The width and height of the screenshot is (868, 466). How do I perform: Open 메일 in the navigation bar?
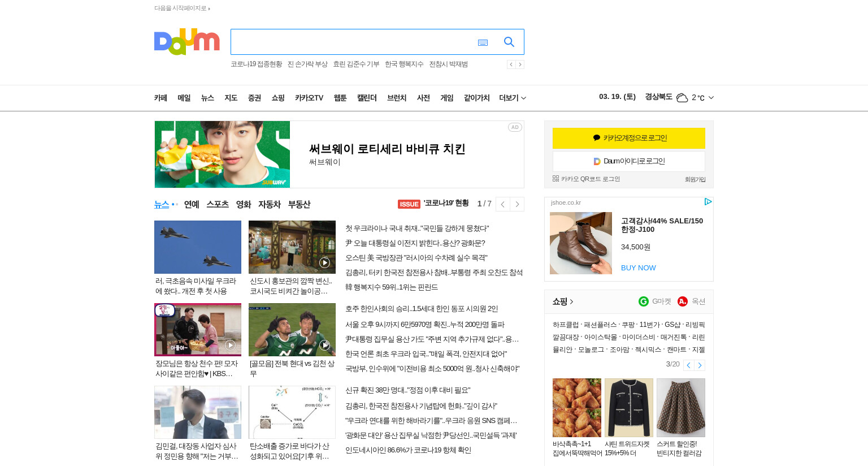click(184, 98)
